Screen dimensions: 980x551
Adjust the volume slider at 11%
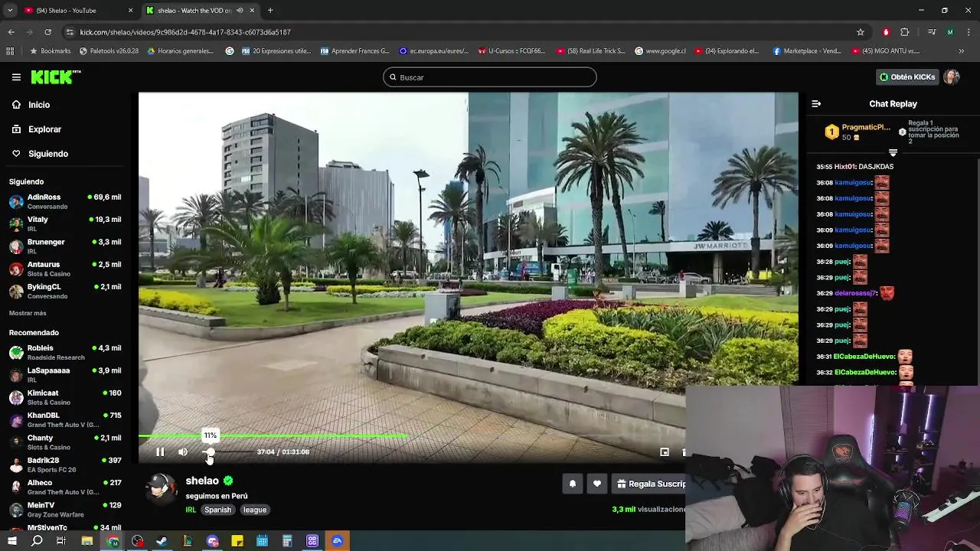211,452
